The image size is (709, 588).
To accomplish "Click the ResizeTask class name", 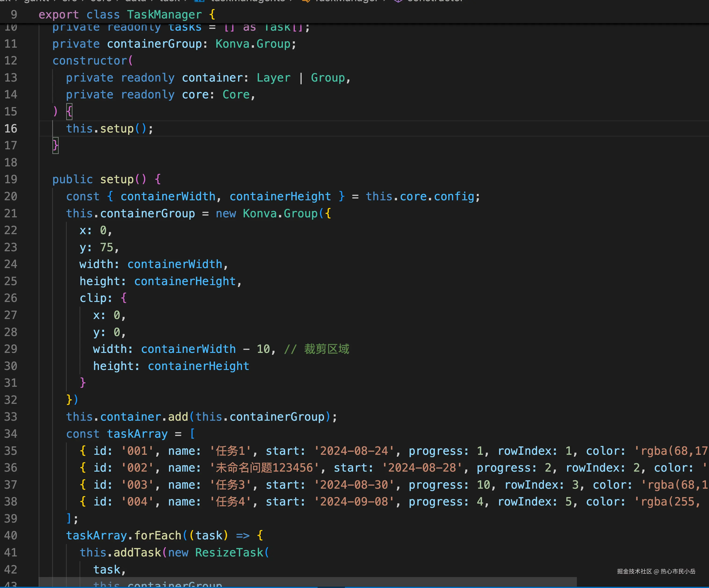I will (x=229, y=552).
